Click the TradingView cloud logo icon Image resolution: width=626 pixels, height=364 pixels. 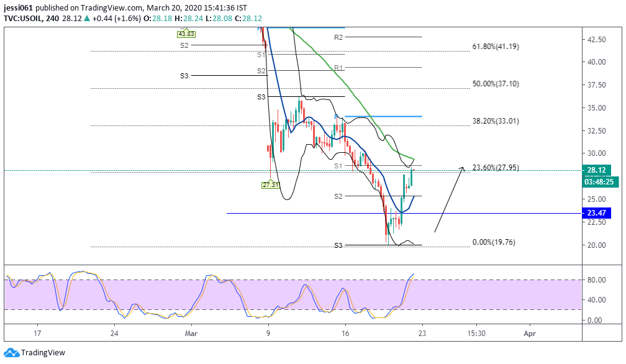click(x=11, y=352)
